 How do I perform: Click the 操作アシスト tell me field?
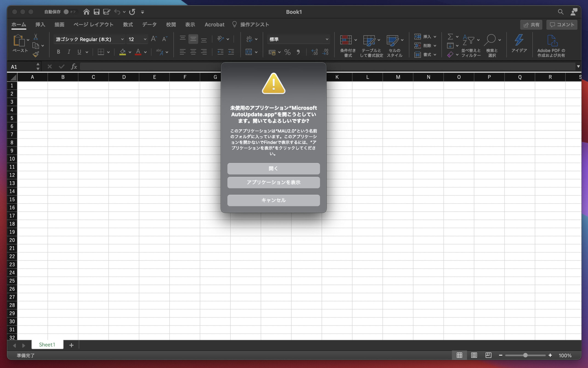pos(251,25)
